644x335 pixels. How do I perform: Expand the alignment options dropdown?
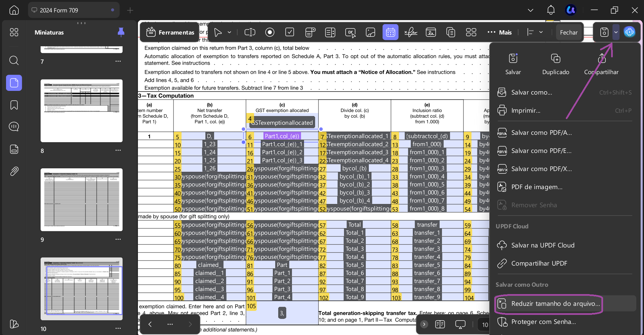(x=541, y=32)
